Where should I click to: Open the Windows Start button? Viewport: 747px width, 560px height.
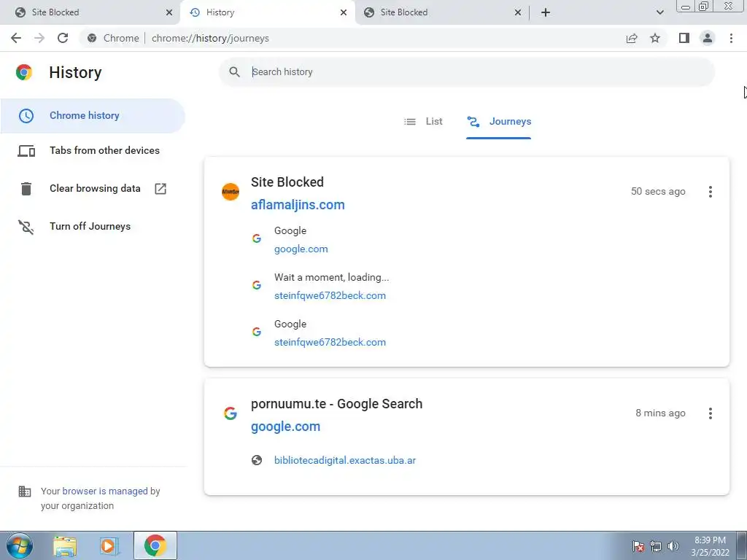click(x=20, y=545)
